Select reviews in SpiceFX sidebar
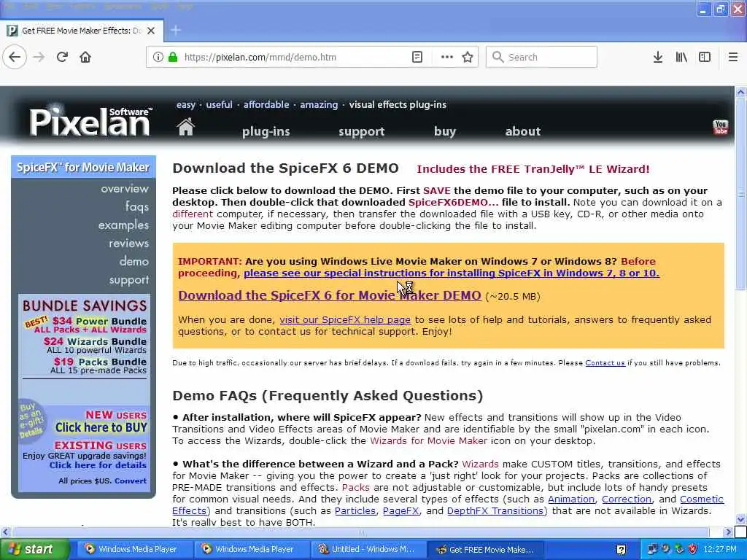The height and width of the screenshot is (560, 747). point(128,244)
